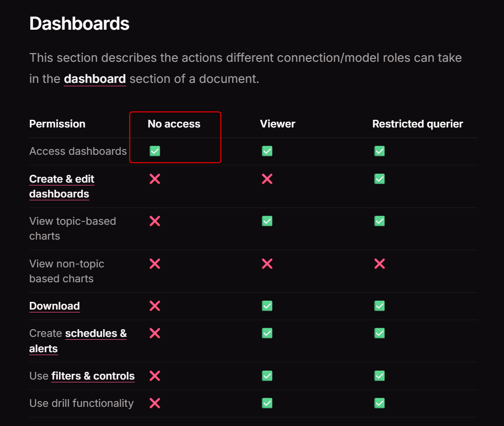Screen dimensions: 504x426
Task: Click Viewer checkmark in Download row
Action: pos(267,306)
